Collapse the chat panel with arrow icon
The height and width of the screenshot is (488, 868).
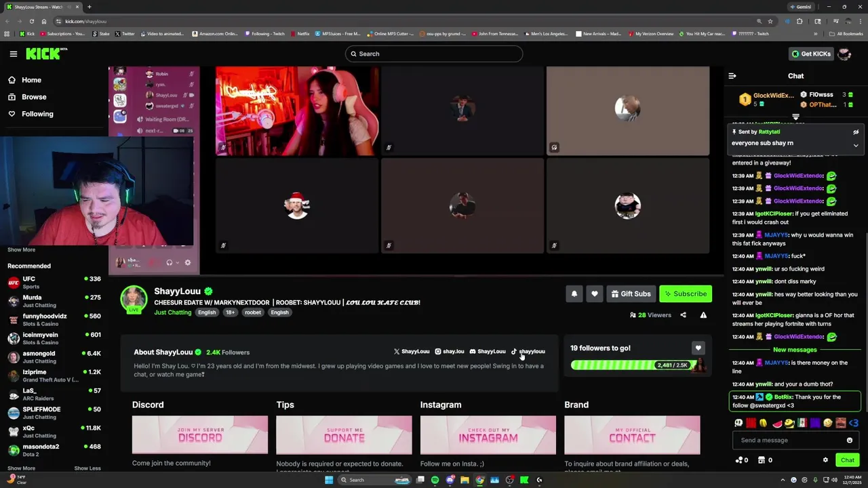pyautogui.click(x=732, y=76)
